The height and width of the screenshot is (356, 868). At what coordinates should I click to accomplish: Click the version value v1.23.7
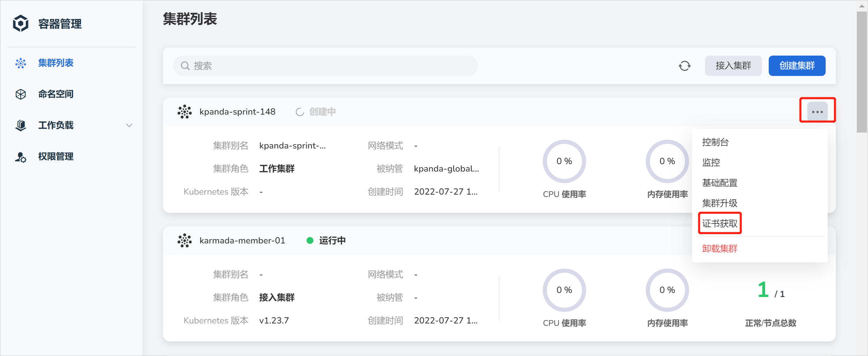pos(274,320)
